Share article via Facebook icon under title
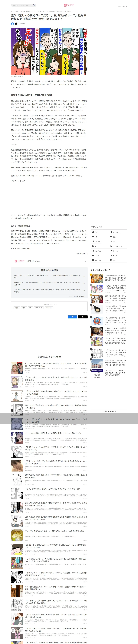This screenshot has width=138, height=644. click(x=13, y=24)
